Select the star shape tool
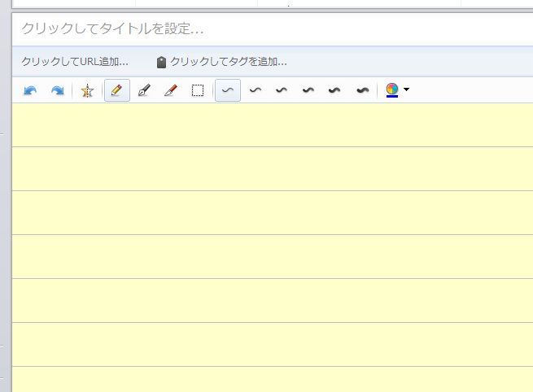The image size is (533, 392). pyautogui.click(x=87, y=91)
